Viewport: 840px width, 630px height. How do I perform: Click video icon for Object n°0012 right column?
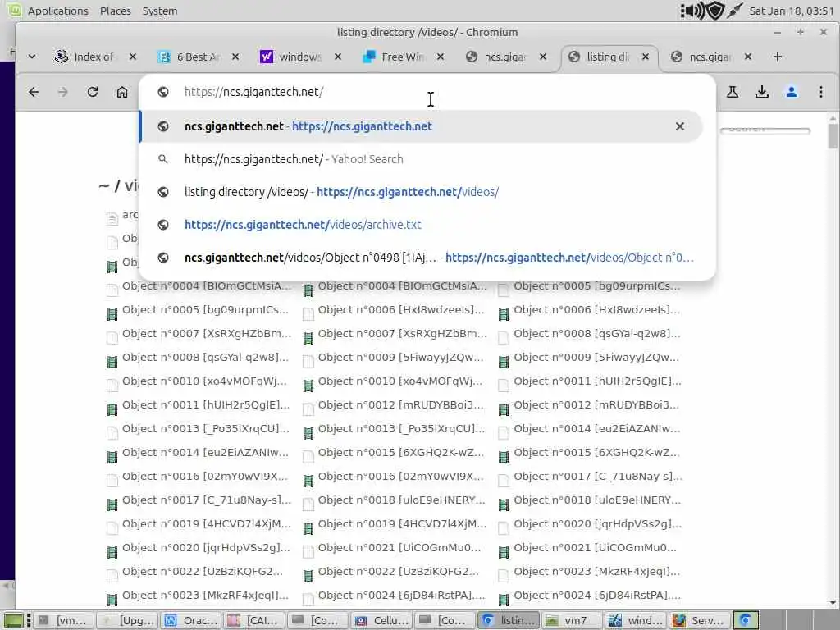pyautogui.click(x=504, y=409)
